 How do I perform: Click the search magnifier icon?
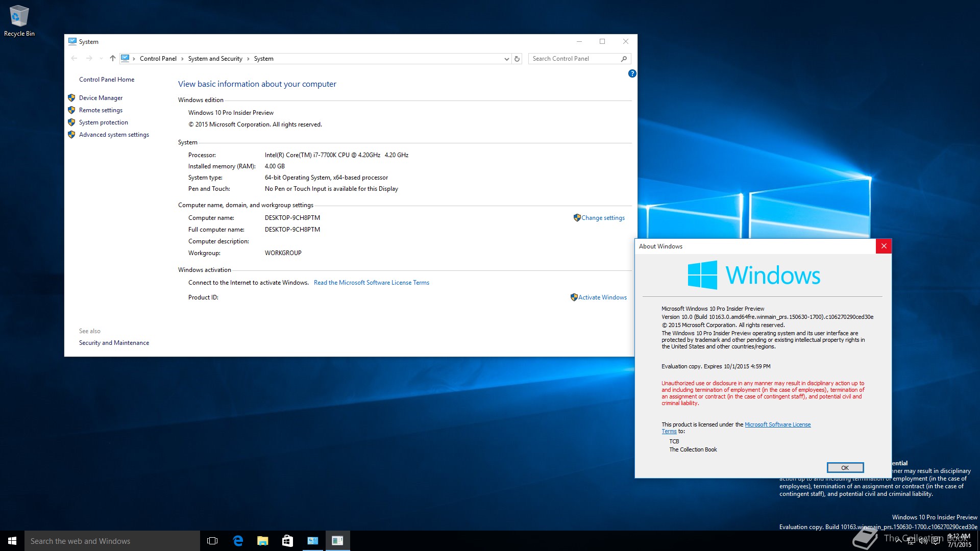pos(624,59)
